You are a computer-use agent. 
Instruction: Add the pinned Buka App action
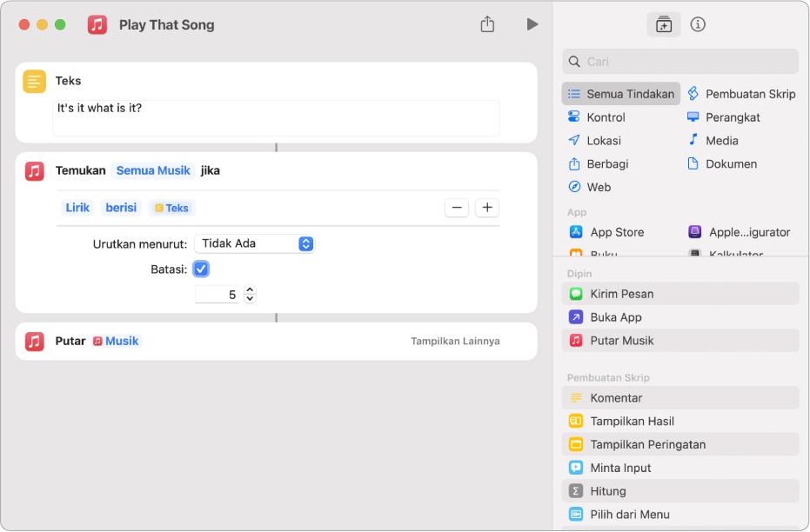(x=680, y=316)
